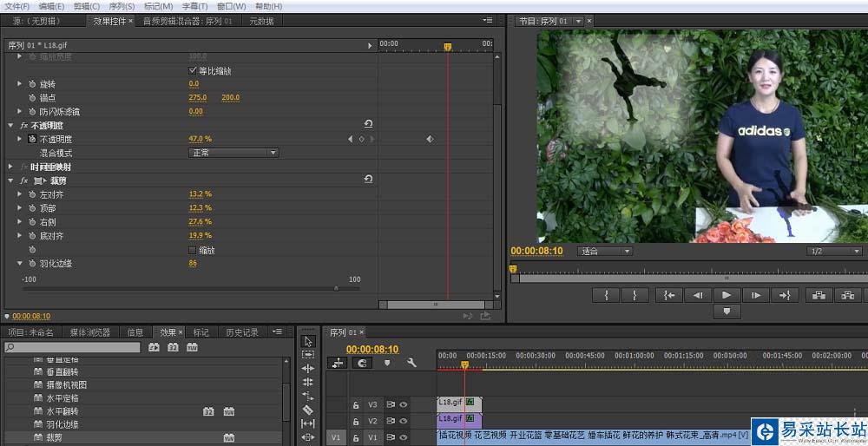Click the Go to In point button
The height and width of the screenshot is (446, 868).
pyautogui.click(x=668, y=295)
